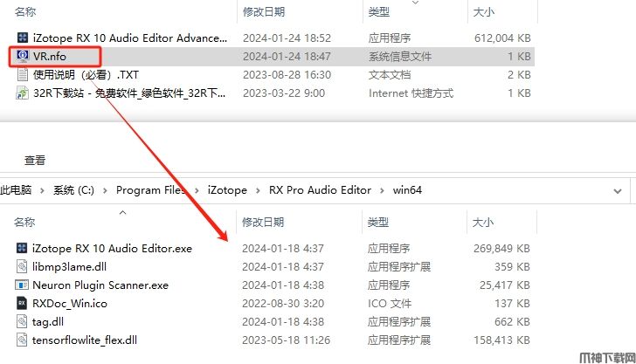Click the 359 KB size of libmp3lame.dll
Viewport: 636px width, 364px height.
tap(512, 267)
